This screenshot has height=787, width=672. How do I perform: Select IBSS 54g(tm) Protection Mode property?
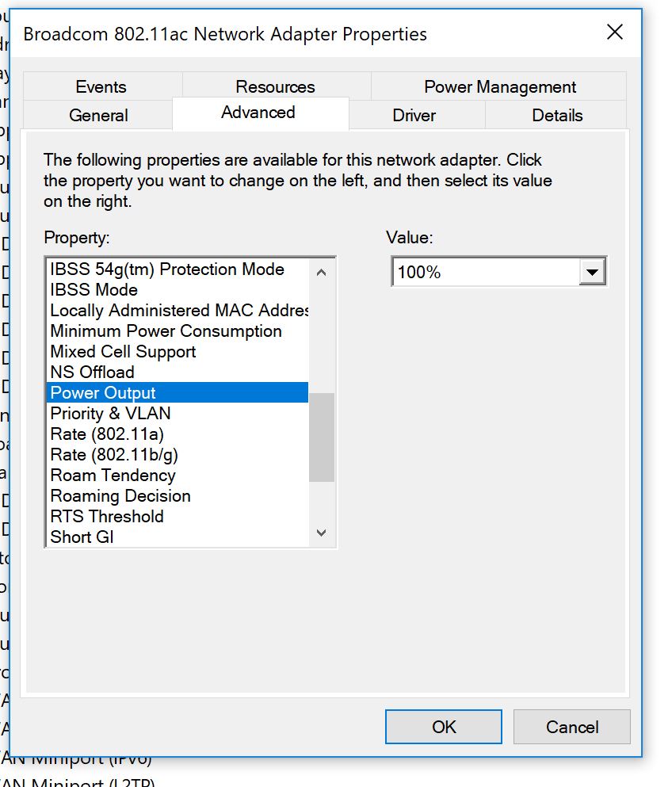pyautogui.click(x=178, y=269)
